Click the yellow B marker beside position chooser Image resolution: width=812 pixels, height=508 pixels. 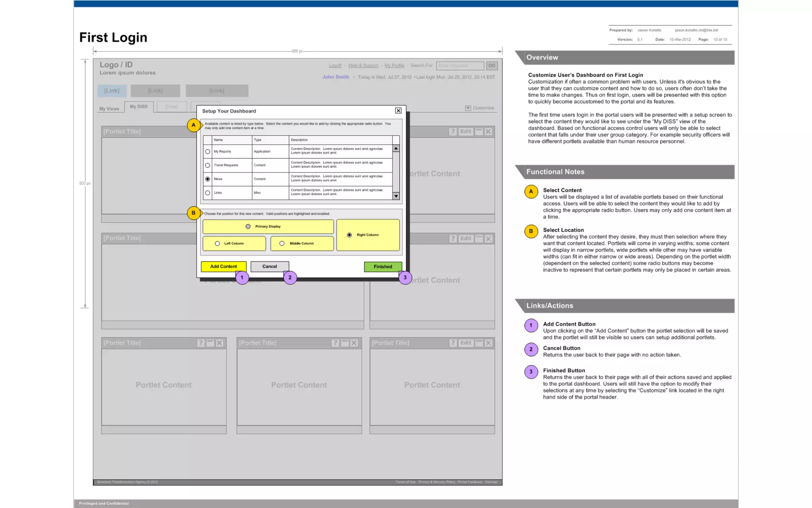(193, 213)
